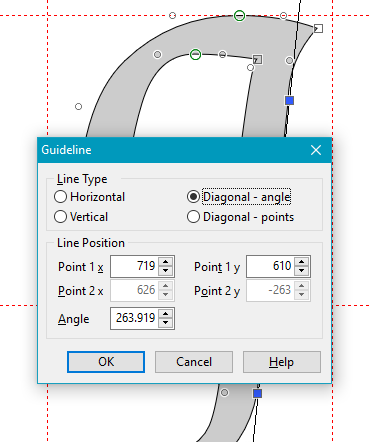Open Help for Guideline dialog
The image size is (371, 442).
coord(282,362)
